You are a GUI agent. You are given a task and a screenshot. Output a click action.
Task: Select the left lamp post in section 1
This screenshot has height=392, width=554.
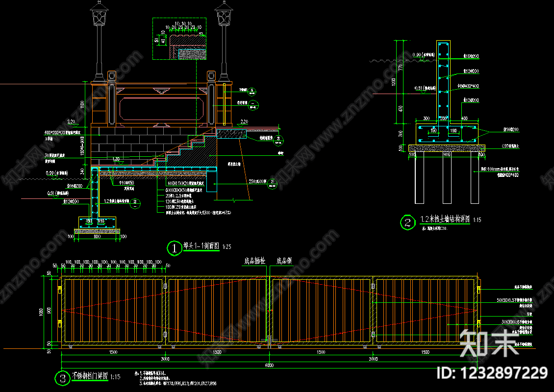tap(99, 41)
